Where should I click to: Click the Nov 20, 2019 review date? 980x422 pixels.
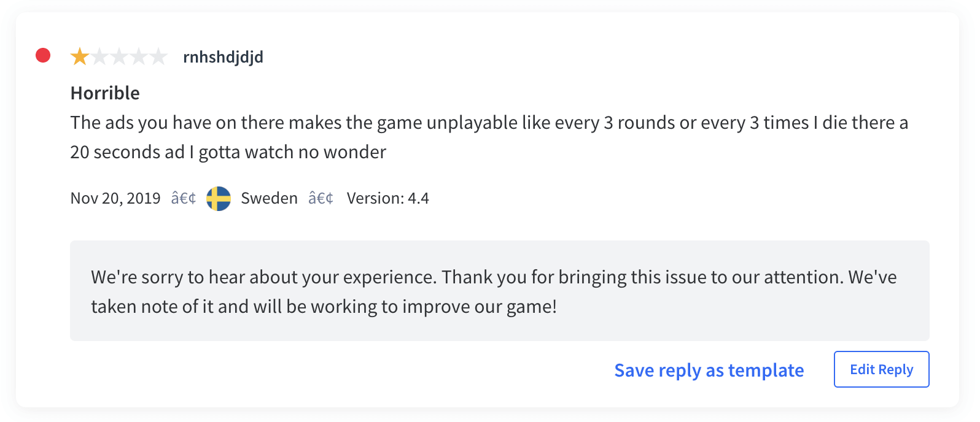coord(115,198)
